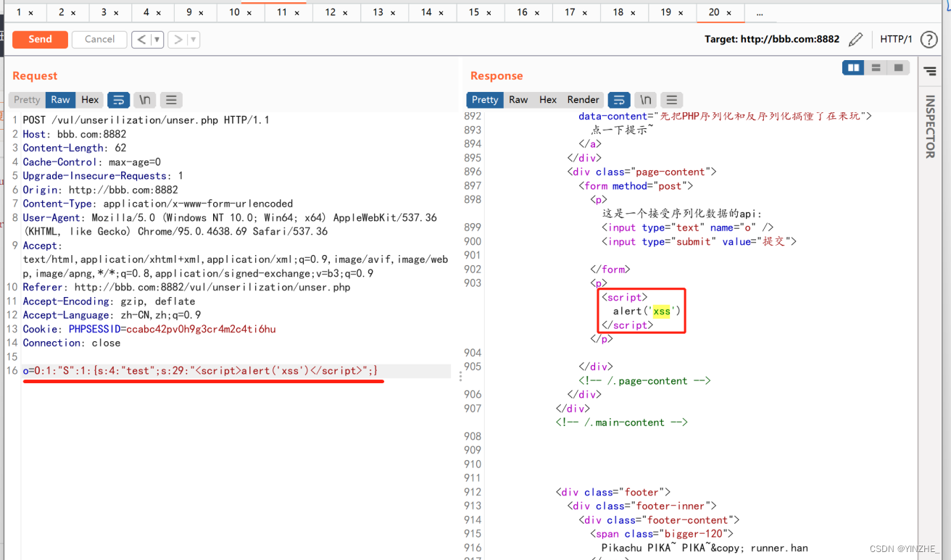The width and height of the screenshot is (951, 560).
Task: Click the POST request line
Action: pyautogui.click(x=146, y=120)
